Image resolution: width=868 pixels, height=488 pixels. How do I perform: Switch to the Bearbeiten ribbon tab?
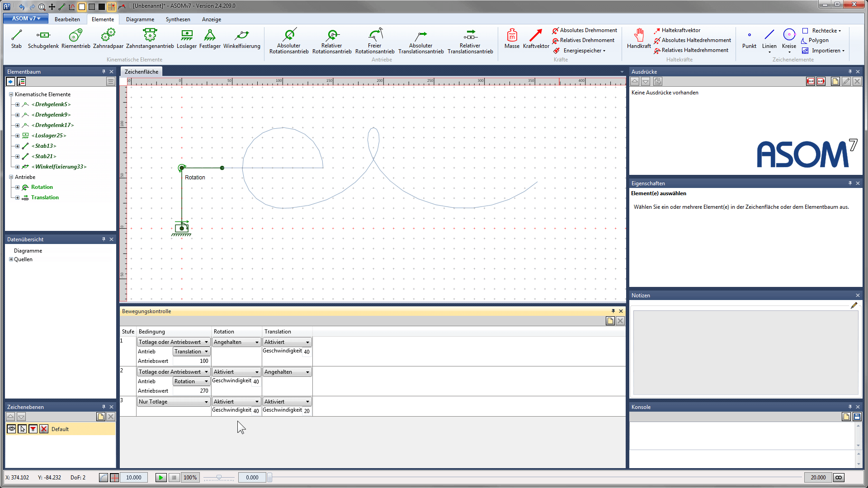(67, 19)
